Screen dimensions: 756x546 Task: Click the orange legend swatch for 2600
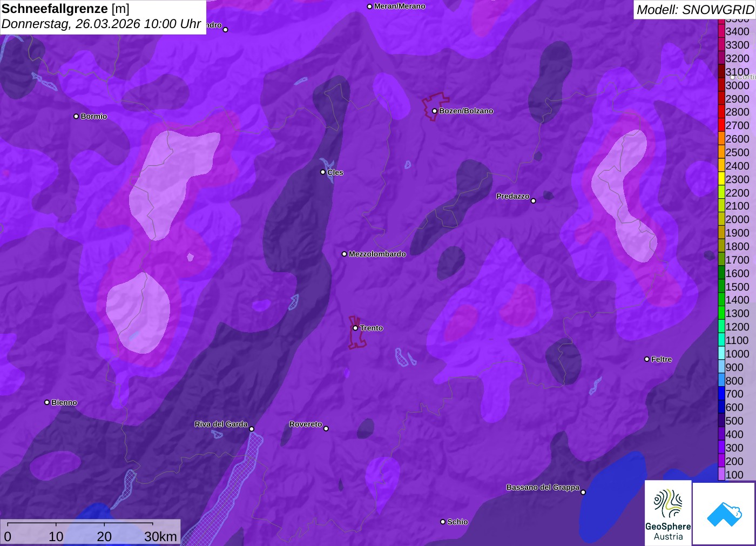click(x=721, y=139)
